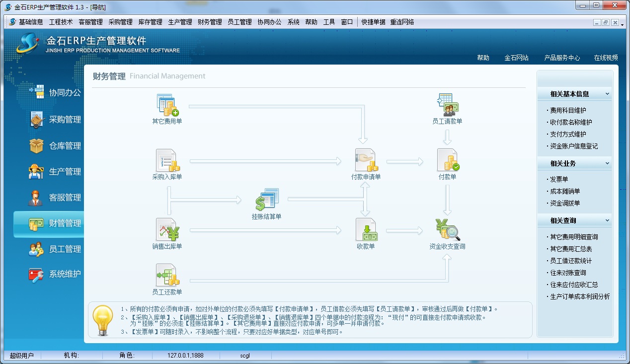This screenshot has width=630, height=364.
Task: Click the 在线视频 link
Action: pos(606,58)
